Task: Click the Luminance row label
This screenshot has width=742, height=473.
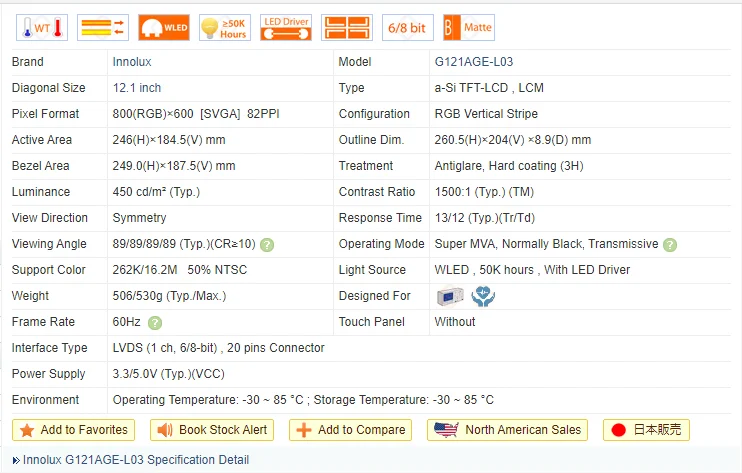Action: (x=41, y=192)
